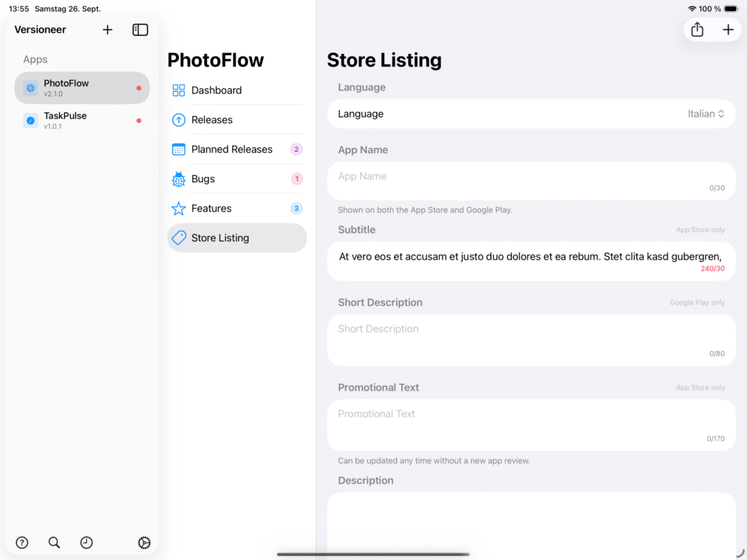Screen dimensions: 747x560
Task: Click the battery indicator in status bar
Action: tap(731, 9)
